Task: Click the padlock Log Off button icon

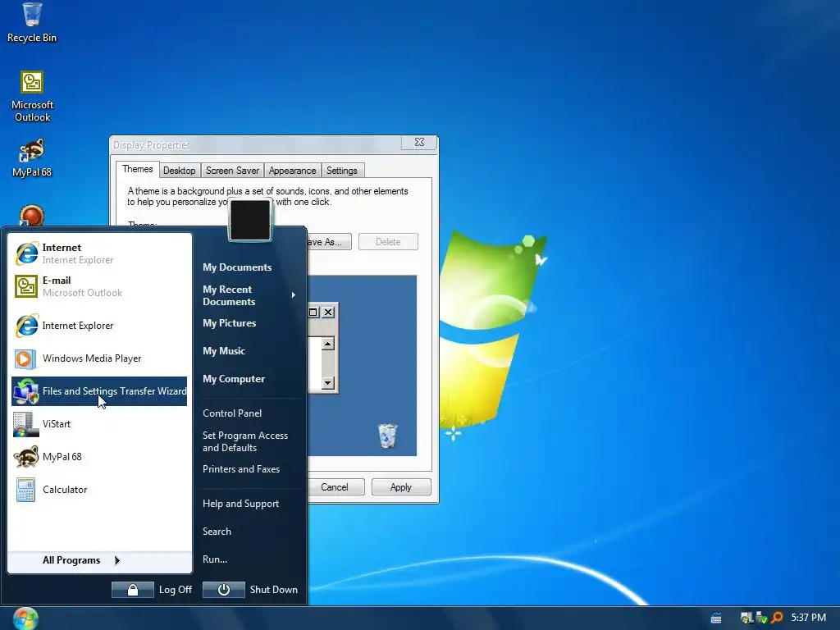Action: [x=133, y=590]
